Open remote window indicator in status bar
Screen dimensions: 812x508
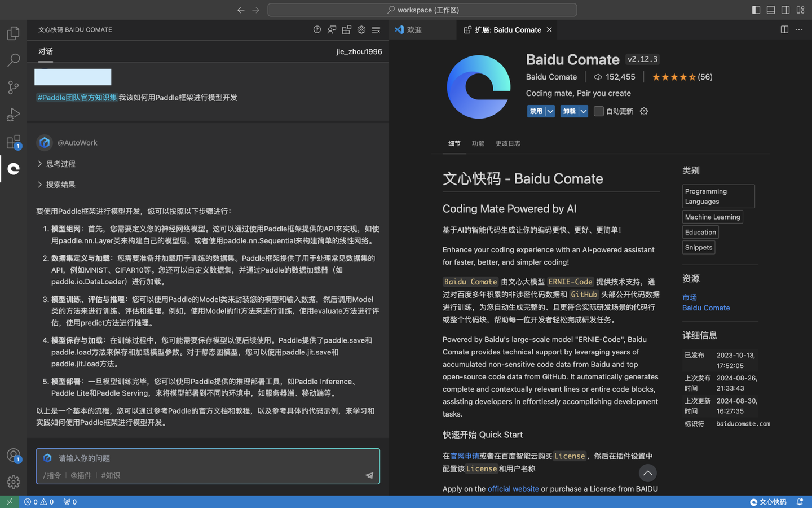[9, 502]
